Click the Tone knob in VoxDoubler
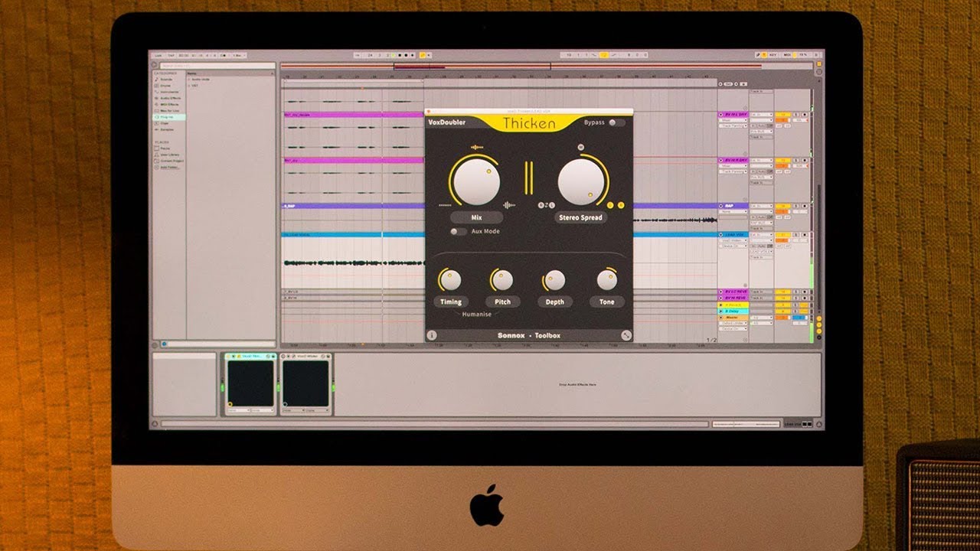980x551 pixels. click(x=606, y=279)
